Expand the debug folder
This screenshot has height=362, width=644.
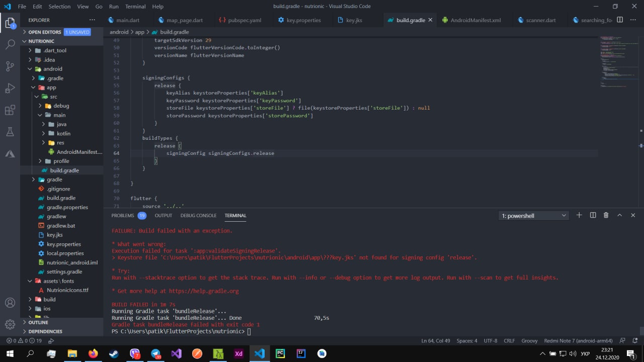pyautogui.click(x=62, y=106)
